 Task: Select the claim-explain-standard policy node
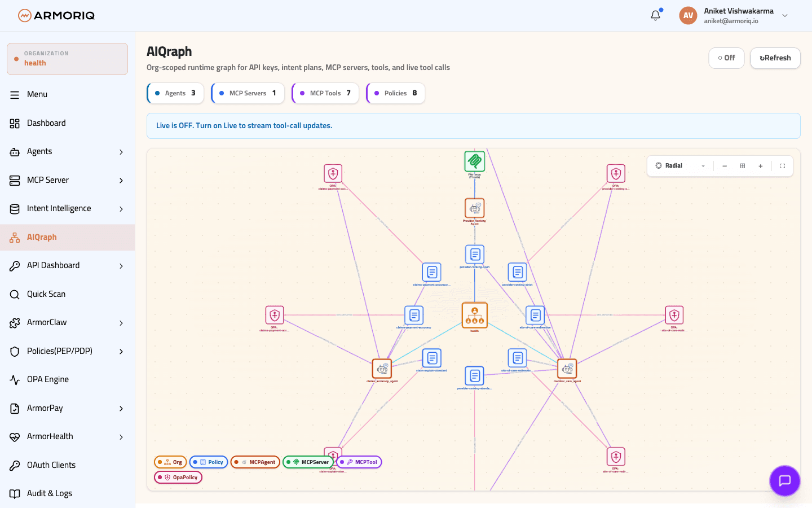click(432, 358)
